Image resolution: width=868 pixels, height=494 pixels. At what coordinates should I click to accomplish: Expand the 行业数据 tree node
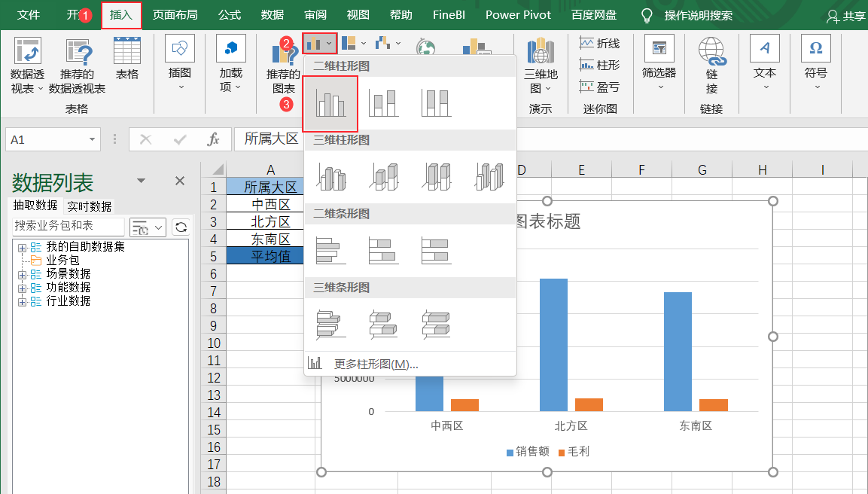point(22,302)
